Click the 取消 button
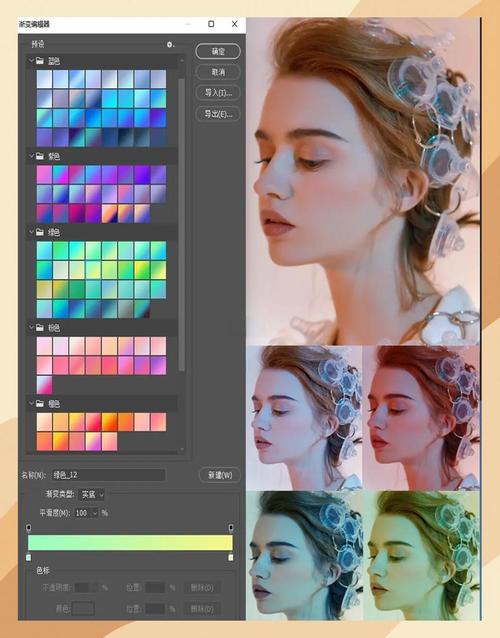 [x=218, y=72]
